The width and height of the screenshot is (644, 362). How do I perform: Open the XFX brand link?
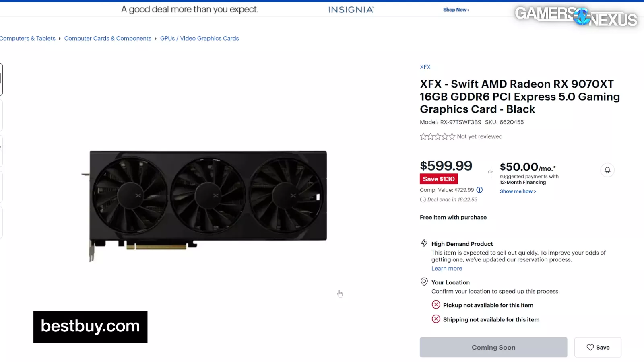(425, 67)
